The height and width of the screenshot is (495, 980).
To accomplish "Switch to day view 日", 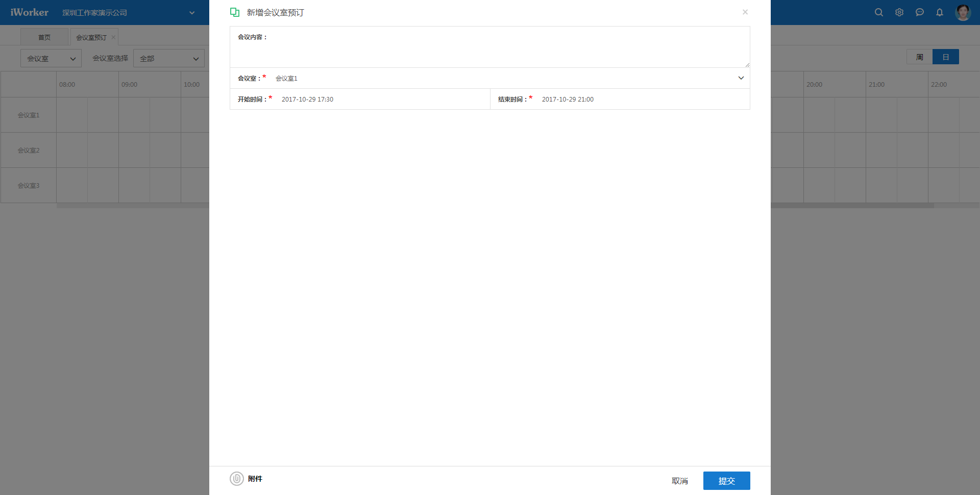I will 946,57.
